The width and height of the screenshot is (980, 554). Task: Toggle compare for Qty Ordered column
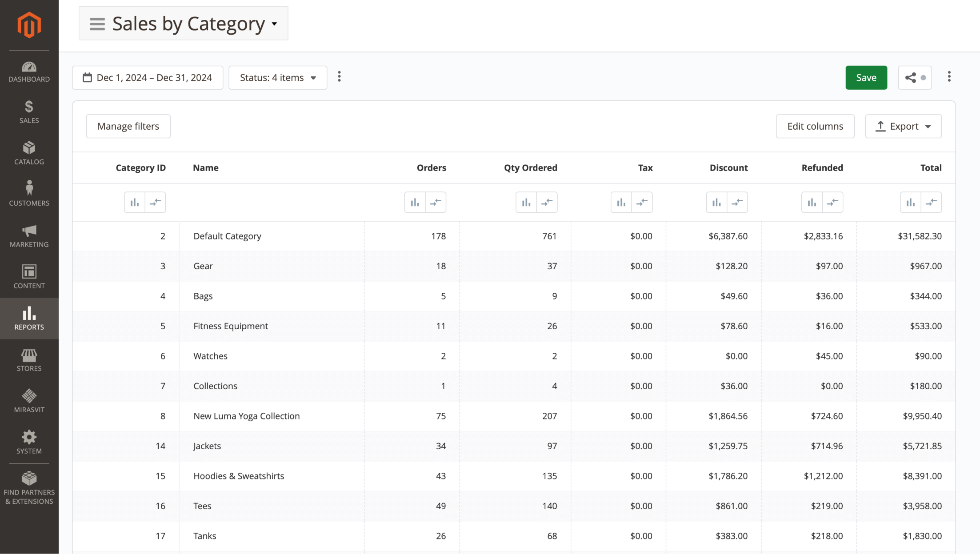pyautogui.click(x=547, y=202)
